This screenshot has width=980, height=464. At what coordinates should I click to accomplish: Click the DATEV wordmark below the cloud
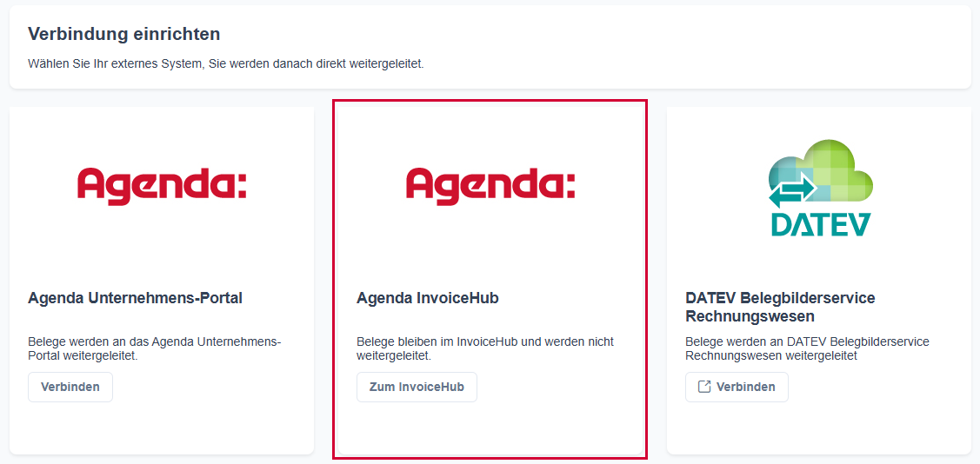tap(820, 224)
